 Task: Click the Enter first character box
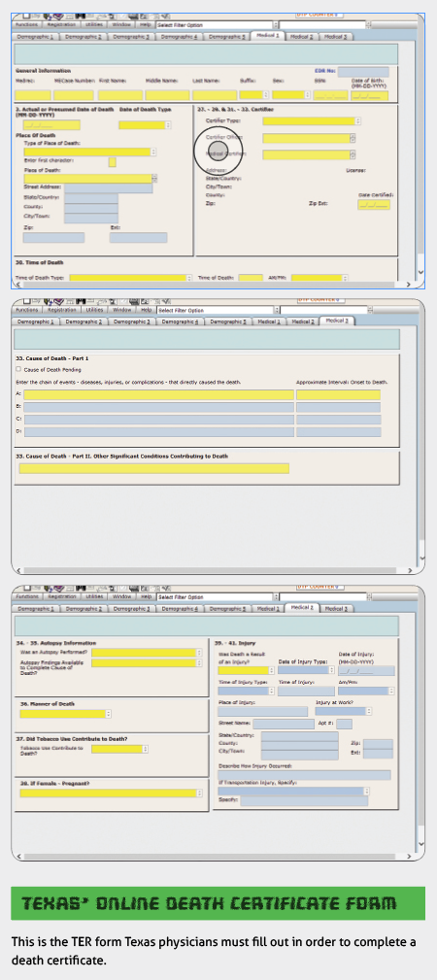pos(112,162)
